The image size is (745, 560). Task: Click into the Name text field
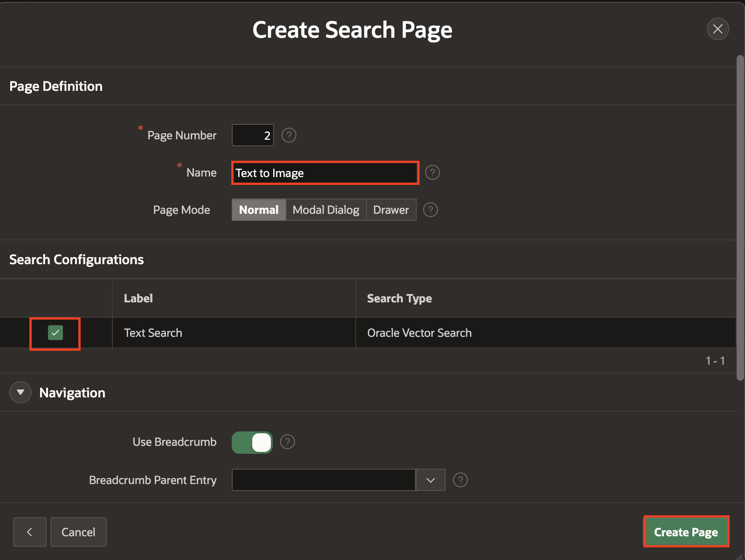325,173
